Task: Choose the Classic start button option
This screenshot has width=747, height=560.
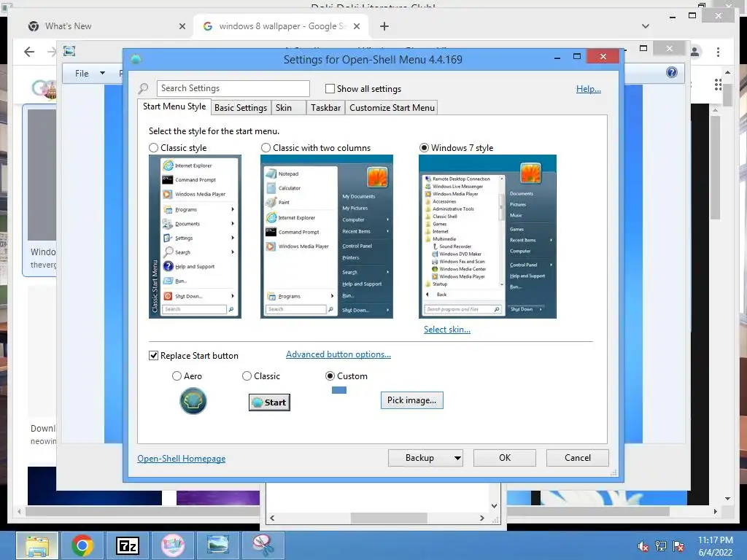Action: [x=247, y=376]
